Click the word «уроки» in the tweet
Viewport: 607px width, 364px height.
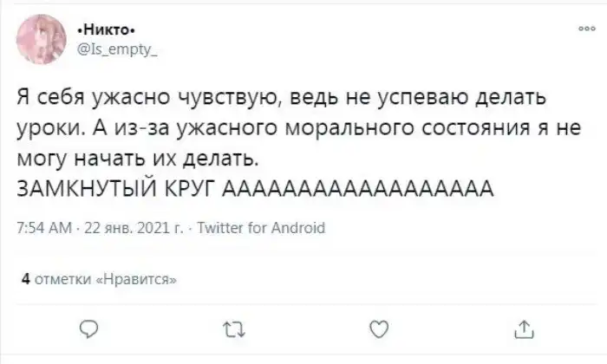46,127
